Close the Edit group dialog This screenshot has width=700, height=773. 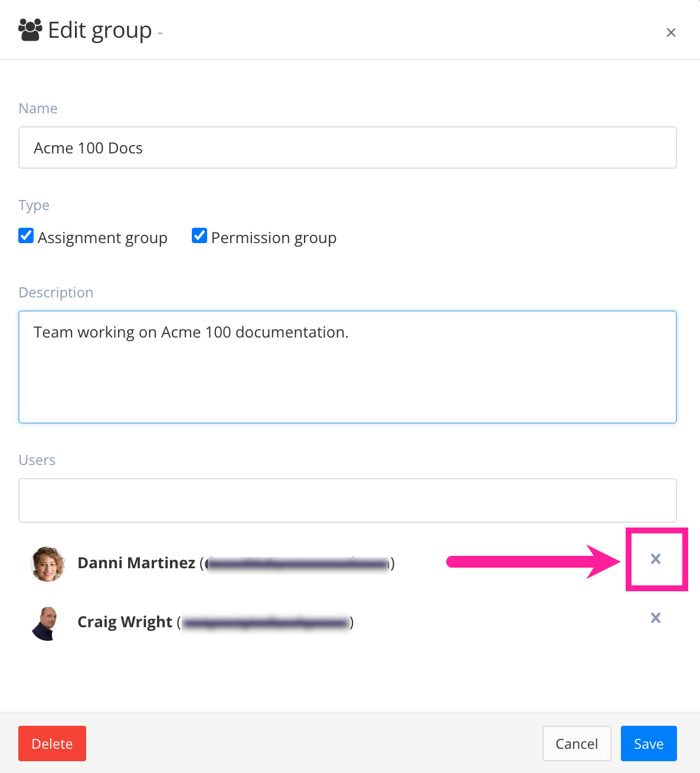[671, 32]
